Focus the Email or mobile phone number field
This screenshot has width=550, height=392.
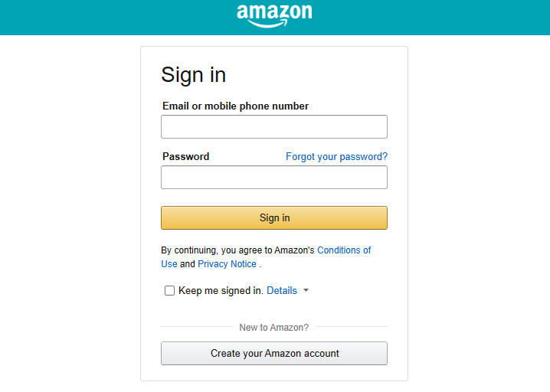(x=274, y=126)
